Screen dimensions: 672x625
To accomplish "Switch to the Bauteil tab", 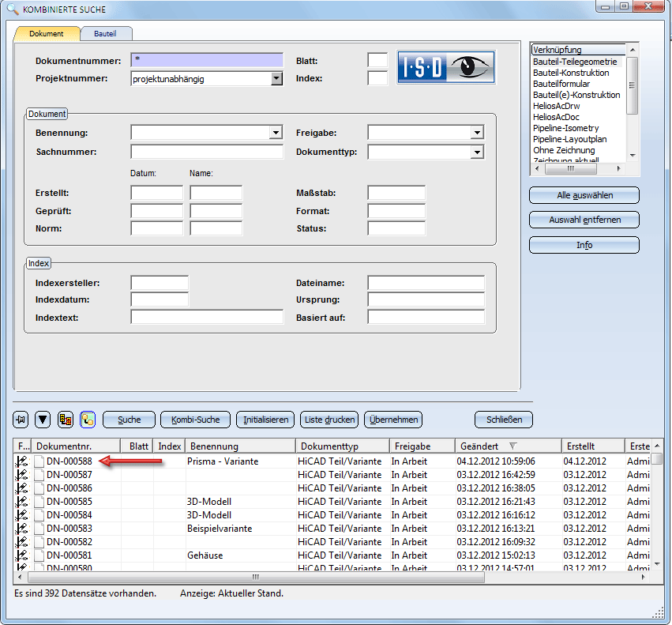I will (105, 34).
